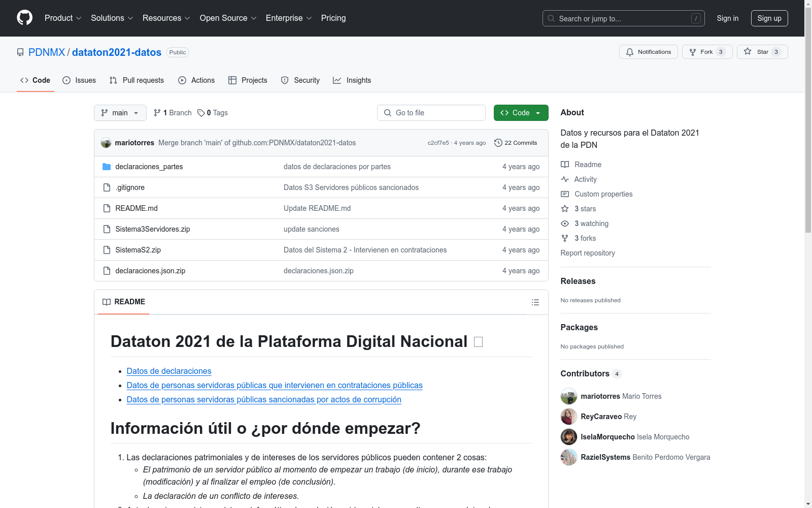The image size is (812, 508).
Task: Click the Search or jump to field
Action: (x=624, y=18)
